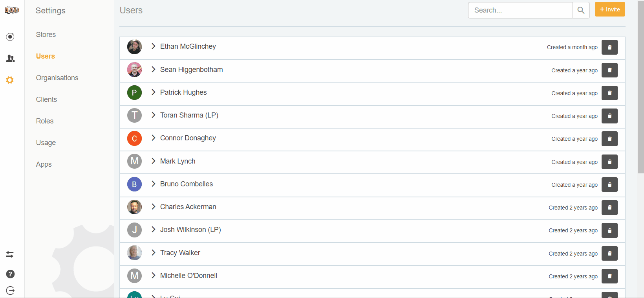The image size is (644, 298).
Task: Delete user Tracy Walker
Action: (609, 254)
